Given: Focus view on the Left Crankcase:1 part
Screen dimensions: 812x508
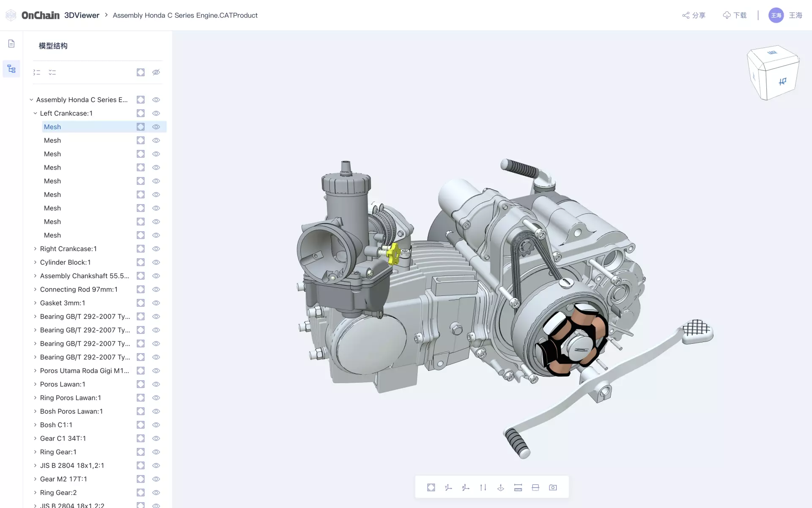Looking at the screenshot, I should point(140,113).
